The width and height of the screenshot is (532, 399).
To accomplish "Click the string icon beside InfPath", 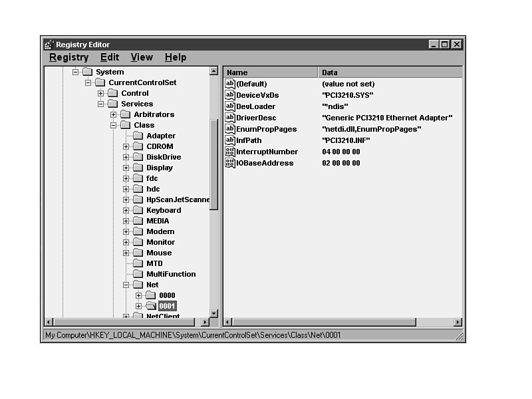I will [230, 140].
